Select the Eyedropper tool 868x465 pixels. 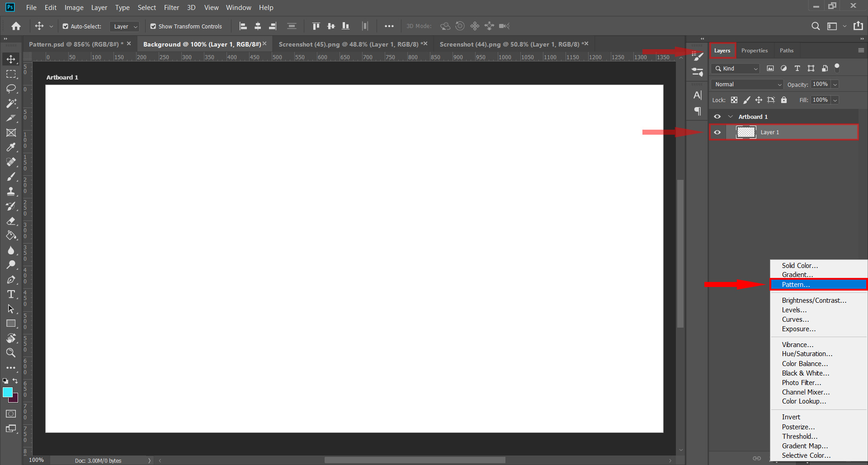[11, 147]
